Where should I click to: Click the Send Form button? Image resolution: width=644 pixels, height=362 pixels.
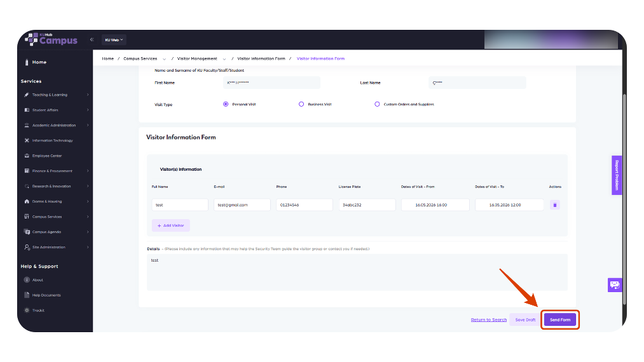click(560, 319)
